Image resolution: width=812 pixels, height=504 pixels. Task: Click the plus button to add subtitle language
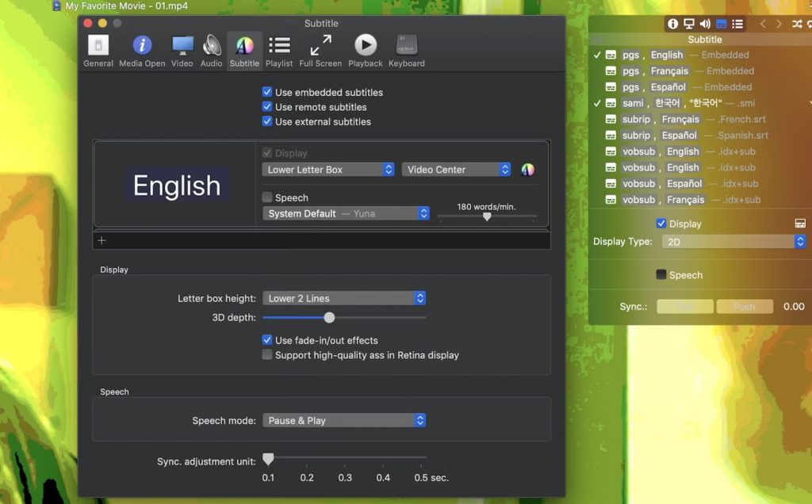click(101, 241)
